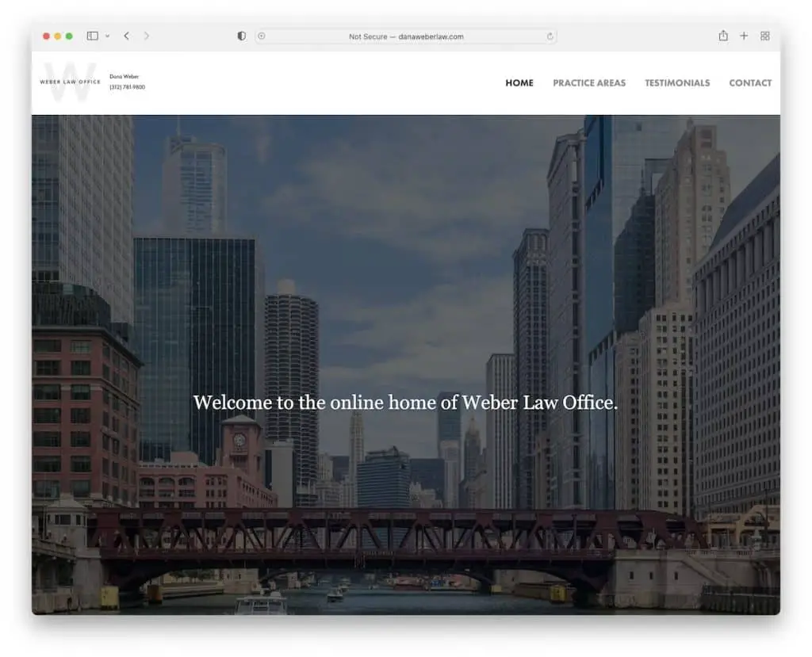Screen dimensions: 812x657
Task: Close window with the red button
Action: (46, 36)
